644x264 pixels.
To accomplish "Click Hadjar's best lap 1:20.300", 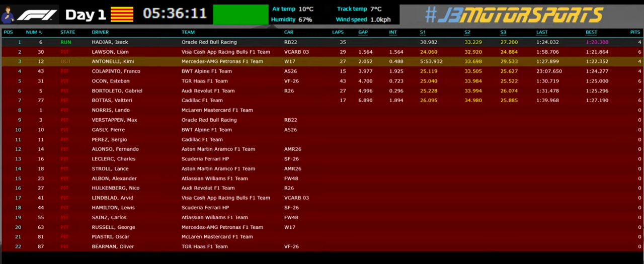I will coord(597,42).
